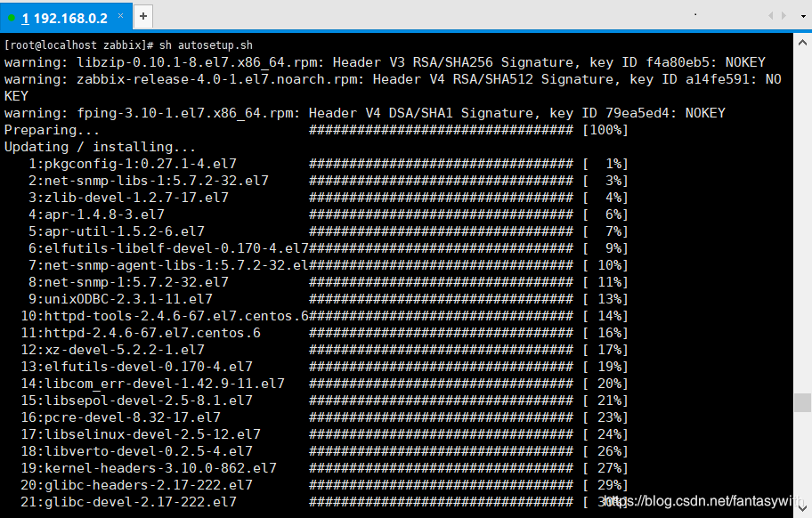The image size is (812, 518).
Task: Click package 9:unixODBC-2.3.1-11.el7
Action: click(x=121, y=299)
